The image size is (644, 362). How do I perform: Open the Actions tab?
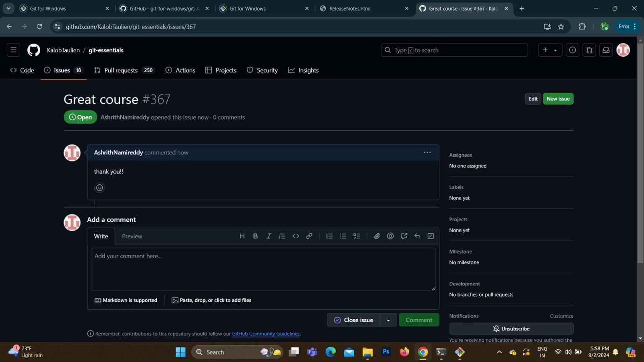pos(180,70)
